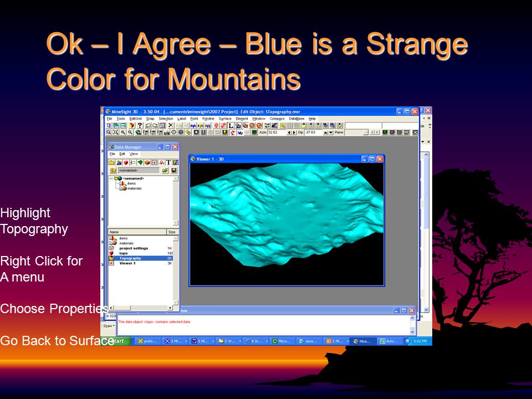Screen dimensions: 532x399
Task: Click the yellow light bulb toolbar icon
Action: coord(225,132)
